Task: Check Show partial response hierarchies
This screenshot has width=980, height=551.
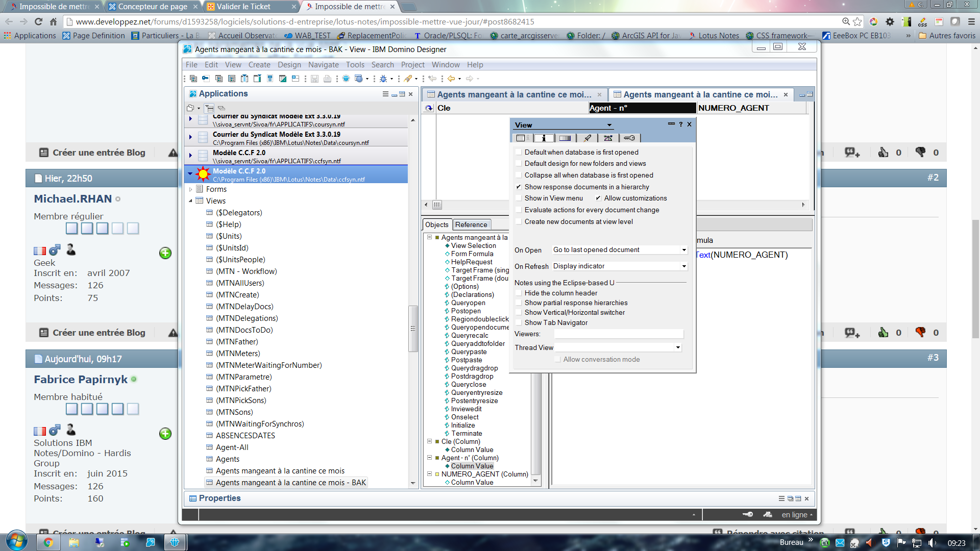Action: pos(519,303)
